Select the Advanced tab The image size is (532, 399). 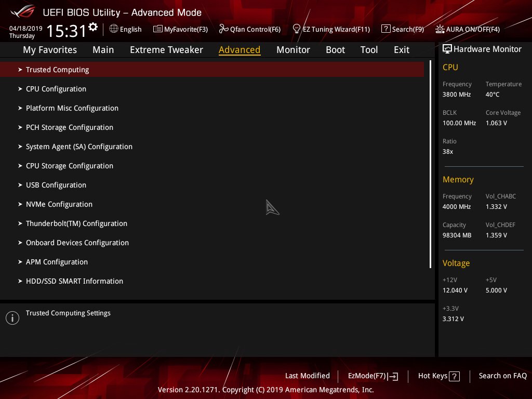click(x=240, y=50)
